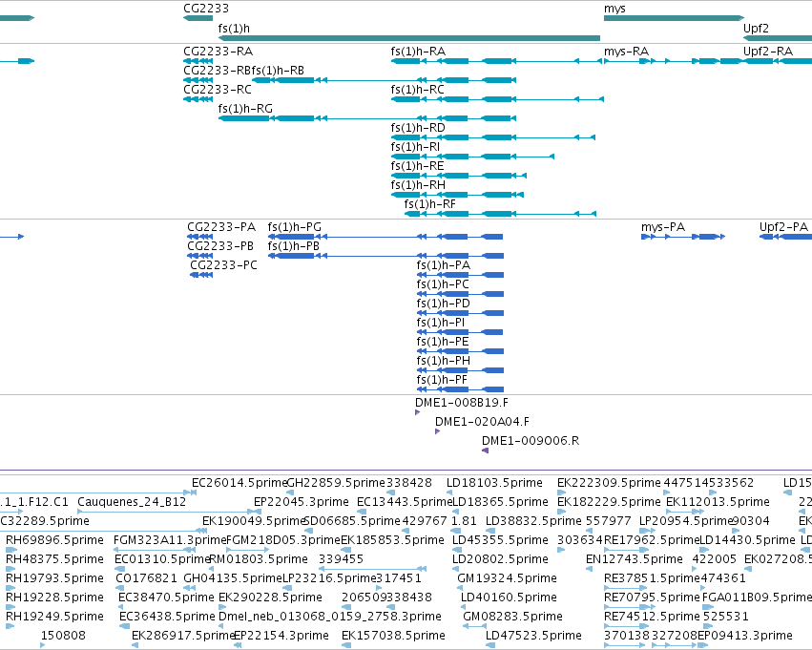Open transcript fs(1)h-RH label

pyautogui.click(x=418, y=185)
